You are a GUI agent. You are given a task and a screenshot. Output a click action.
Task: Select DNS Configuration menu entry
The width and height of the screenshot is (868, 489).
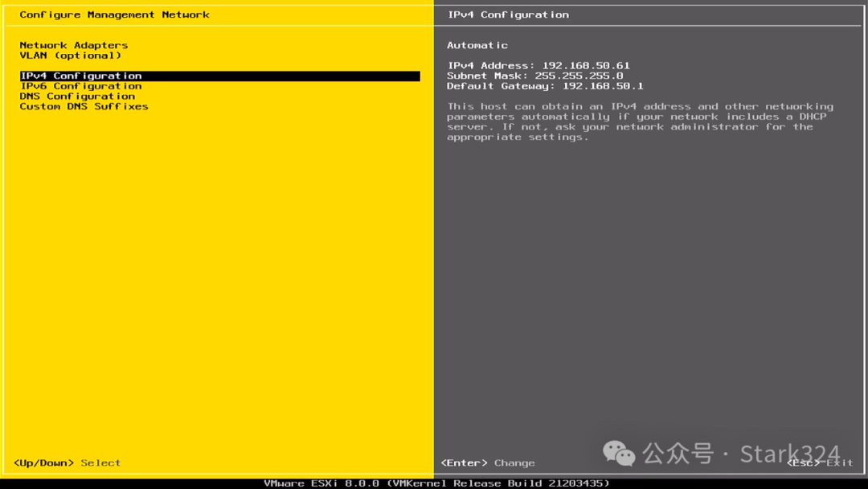tap(77, 96)
